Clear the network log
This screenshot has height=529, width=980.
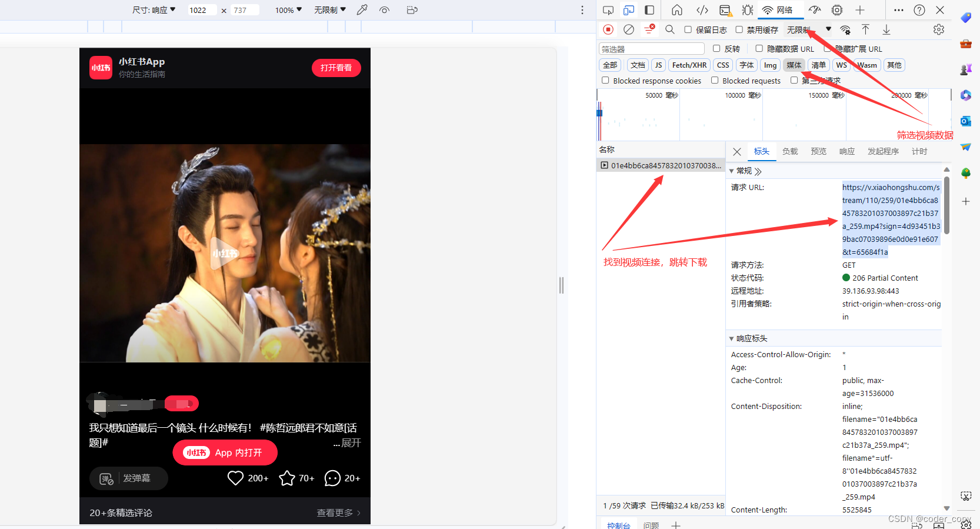(629, 29)
